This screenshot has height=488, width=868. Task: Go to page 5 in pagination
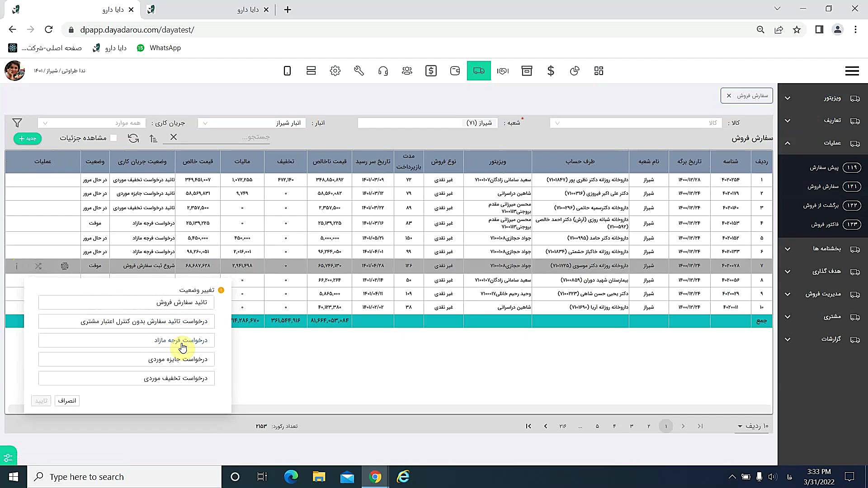click(x=597, y=426)
